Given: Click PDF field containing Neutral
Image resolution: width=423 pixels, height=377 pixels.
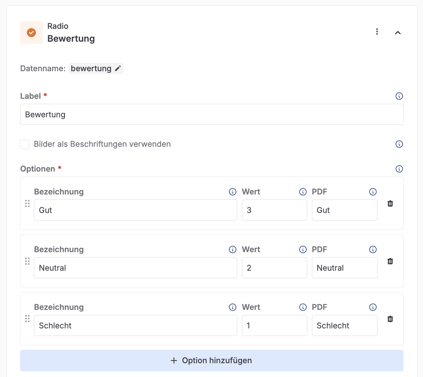Looking at the screenshot, I should tap(345, 268).
